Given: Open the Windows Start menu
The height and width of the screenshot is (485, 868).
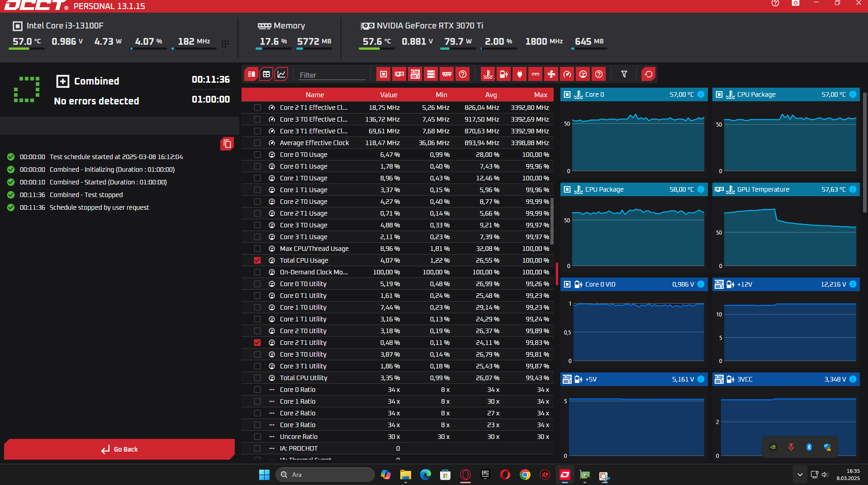Looking at the screenshot, I should click(264, 475).
